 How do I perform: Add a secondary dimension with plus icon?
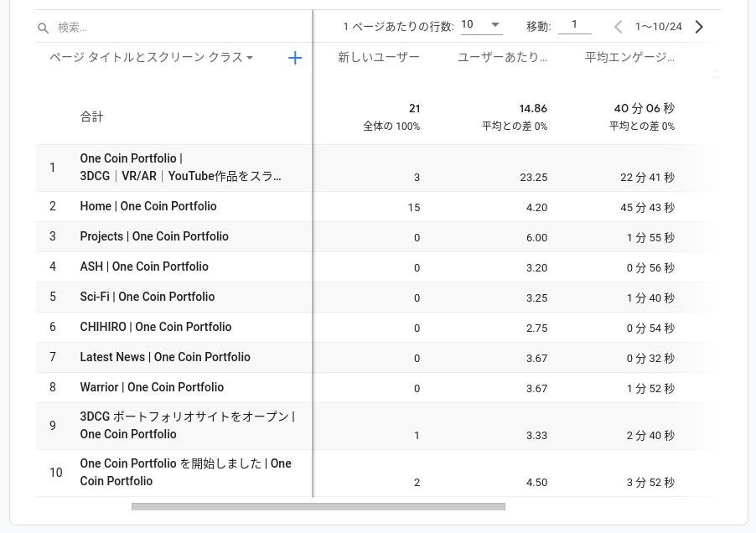click(294, 58)
